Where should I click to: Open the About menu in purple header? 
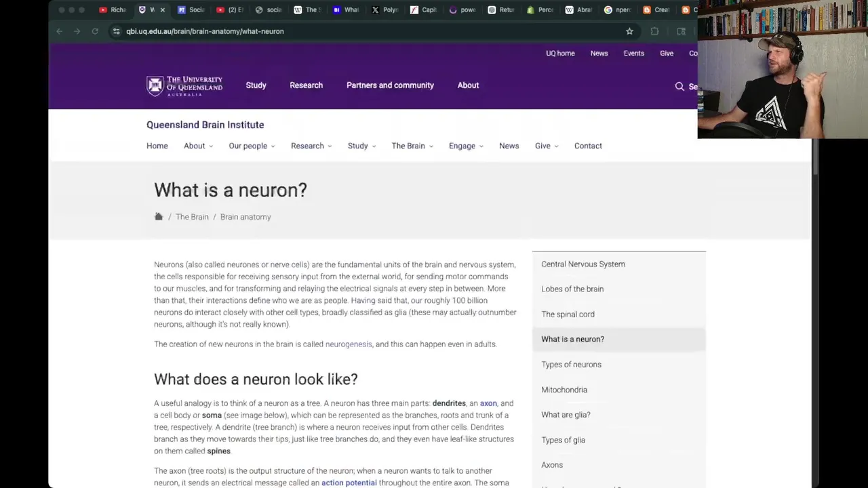click(468, 85)
